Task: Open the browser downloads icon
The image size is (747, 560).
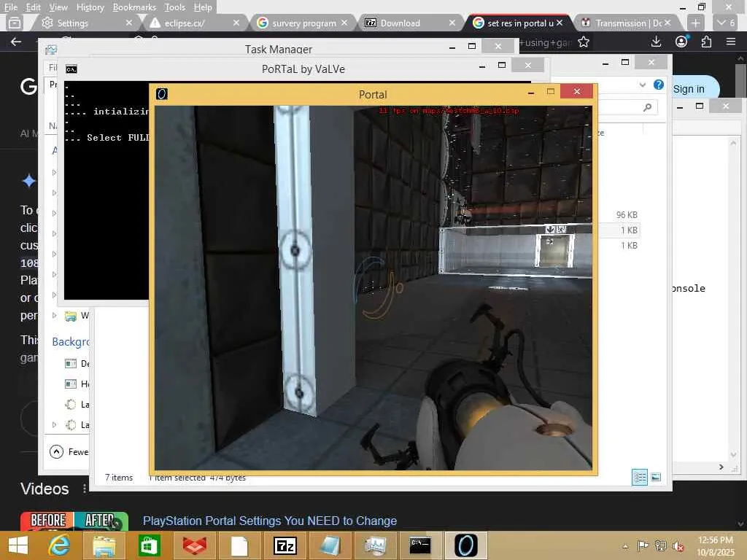Action: tap(656, 42)
